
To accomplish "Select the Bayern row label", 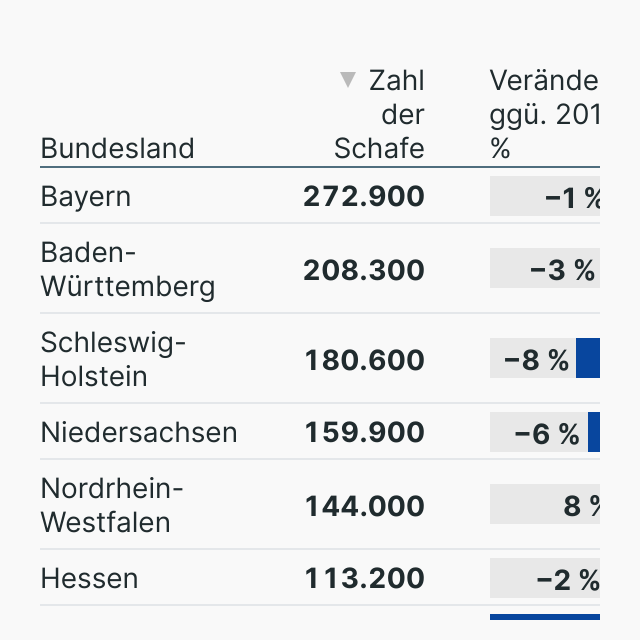I will point(86,196).
